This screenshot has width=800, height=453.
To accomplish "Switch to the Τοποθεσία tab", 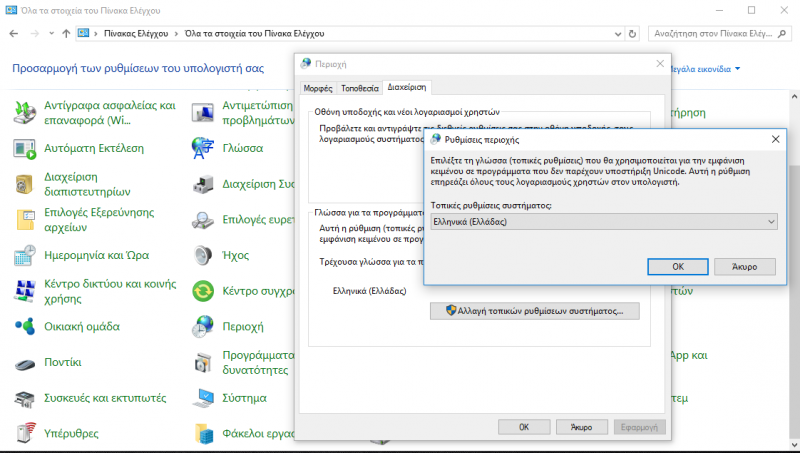I will [359, 88].
